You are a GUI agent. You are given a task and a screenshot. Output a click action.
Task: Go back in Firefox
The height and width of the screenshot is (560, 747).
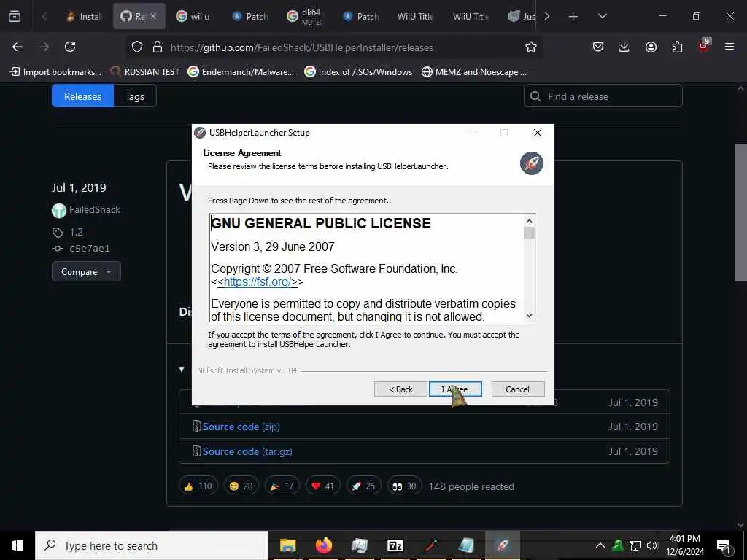tap(18, 47)
